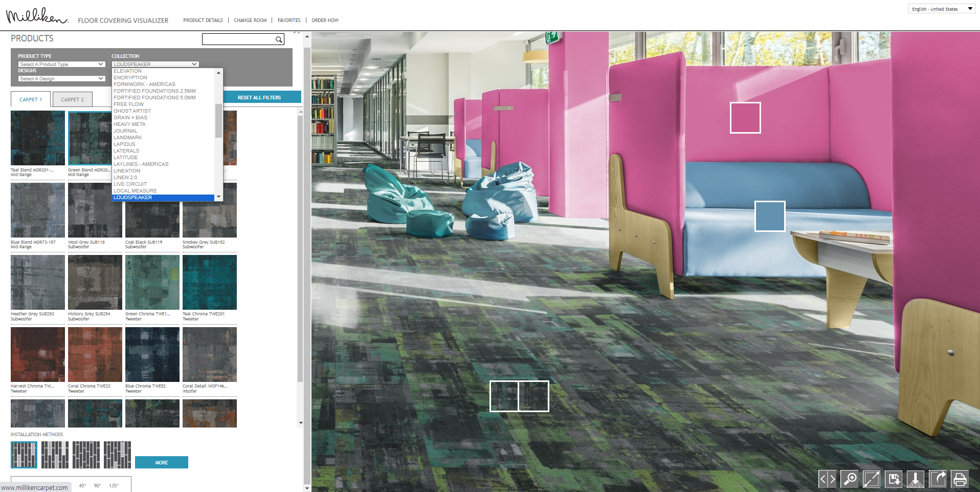Click RESET ALL FILTERS button
This screenshot has height=492, width=980.
[x=259, y=97]
